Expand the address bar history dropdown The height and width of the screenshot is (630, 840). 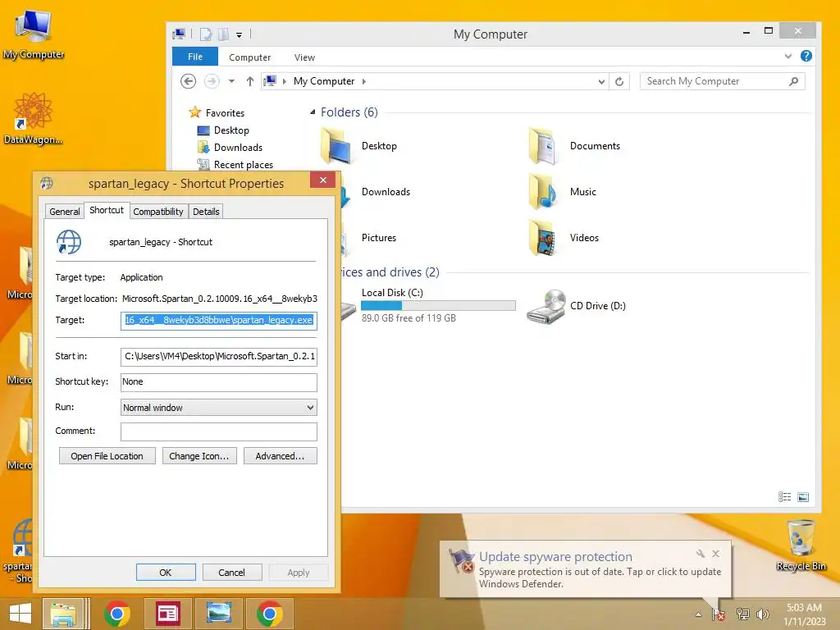click(x=601, y=81)
